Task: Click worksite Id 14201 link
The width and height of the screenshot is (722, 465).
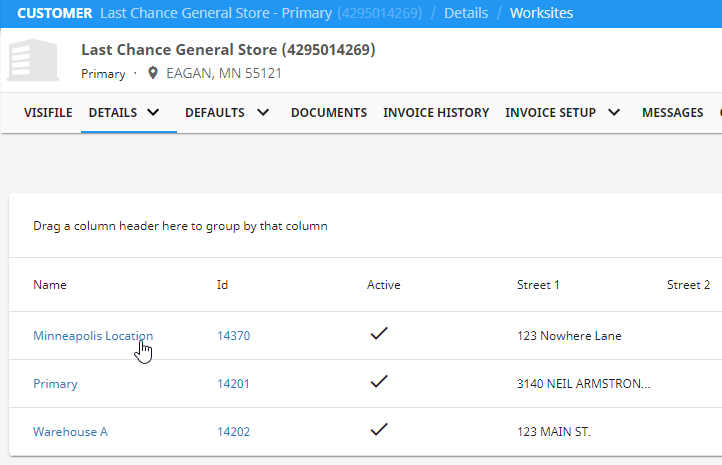Action: tap(233, 384)
